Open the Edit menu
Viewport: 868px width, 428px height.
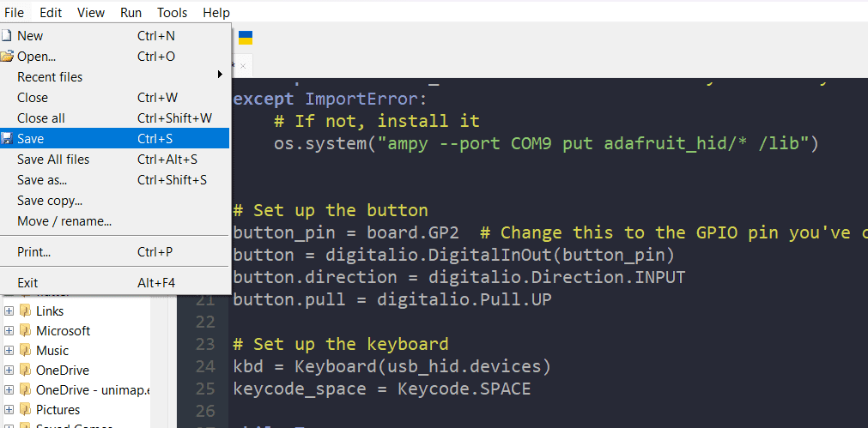point(51,13)
